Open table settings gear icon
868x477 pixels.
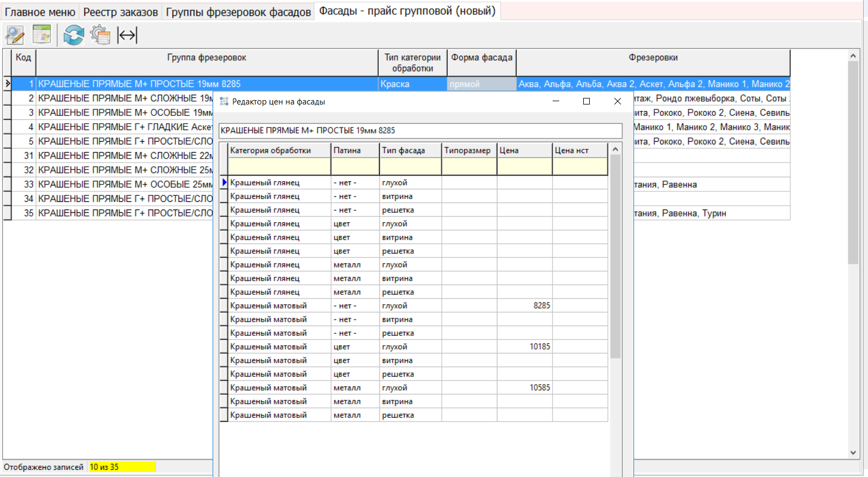tap(100, 36)
